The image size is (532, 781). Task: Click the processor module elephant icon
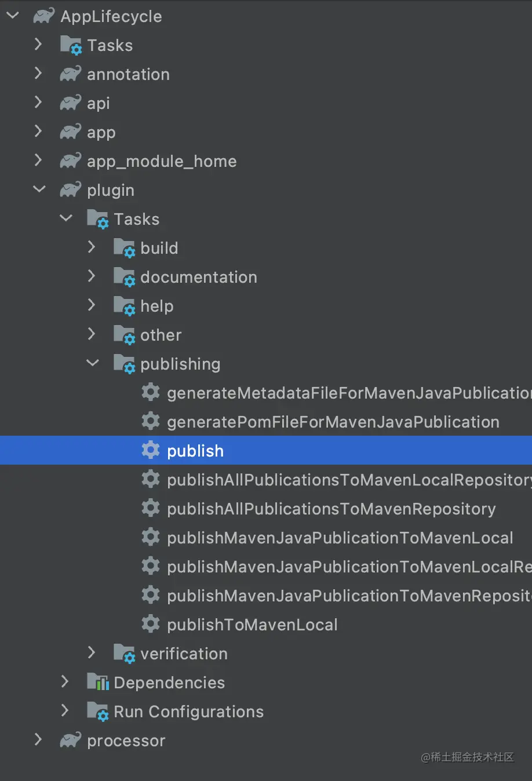[71, 740]
